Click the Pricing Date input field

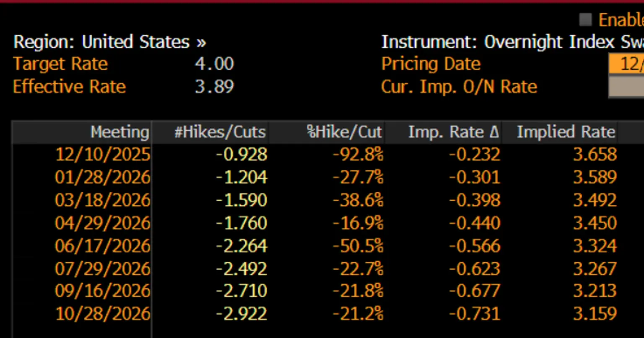coord(626,64)
